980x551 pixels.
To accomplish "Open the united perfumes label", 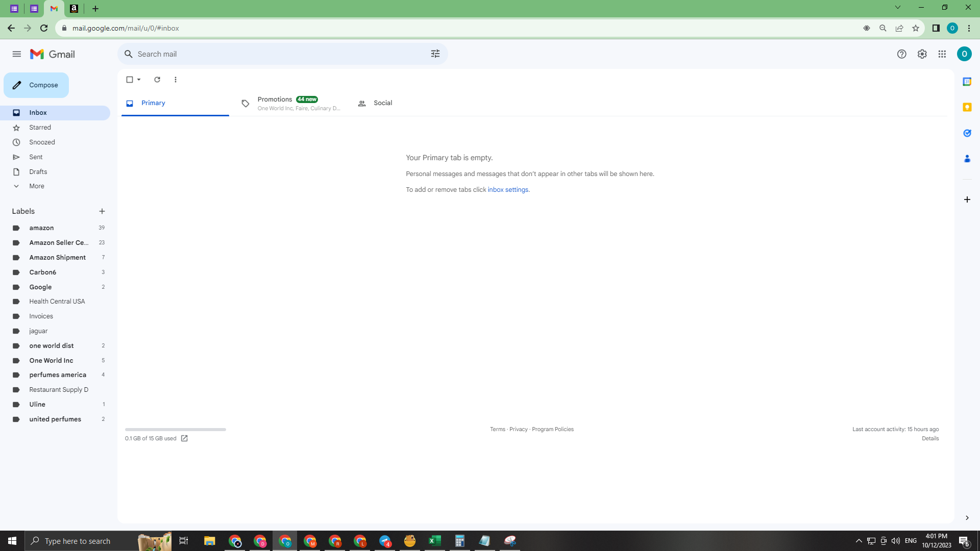I will pos(55,419).
